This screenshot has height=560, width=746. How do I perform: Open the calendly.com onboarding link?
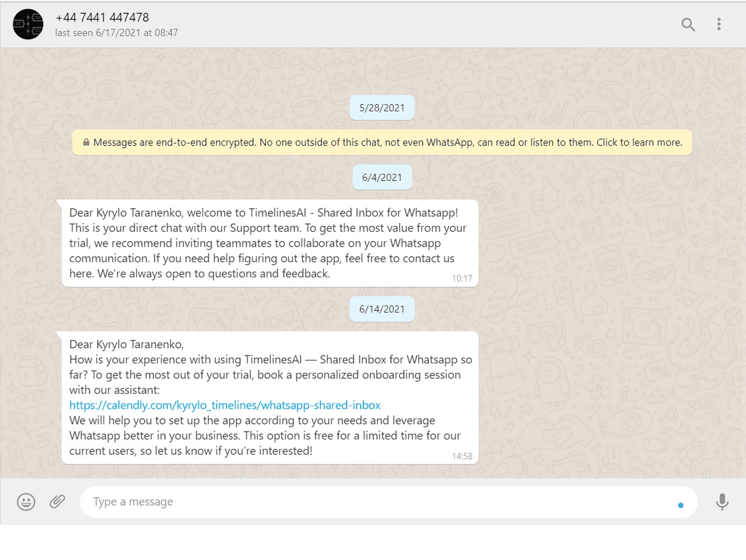tap(225, 405)
